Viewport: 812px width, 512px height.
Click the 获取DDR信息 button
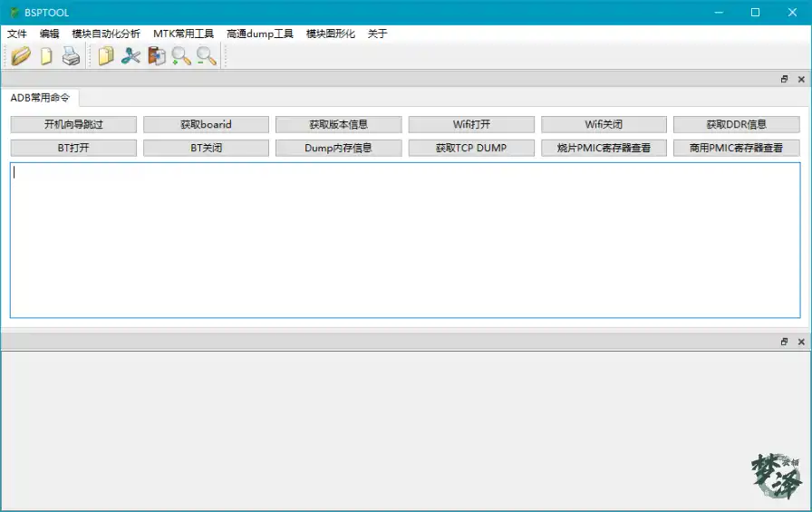point(737,124)
